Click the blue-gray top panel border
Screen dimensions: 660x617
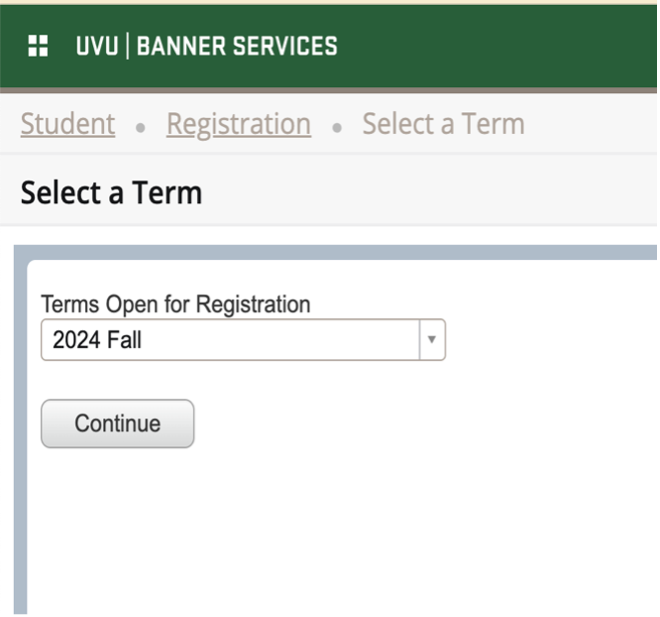click(x=337, y=253)
